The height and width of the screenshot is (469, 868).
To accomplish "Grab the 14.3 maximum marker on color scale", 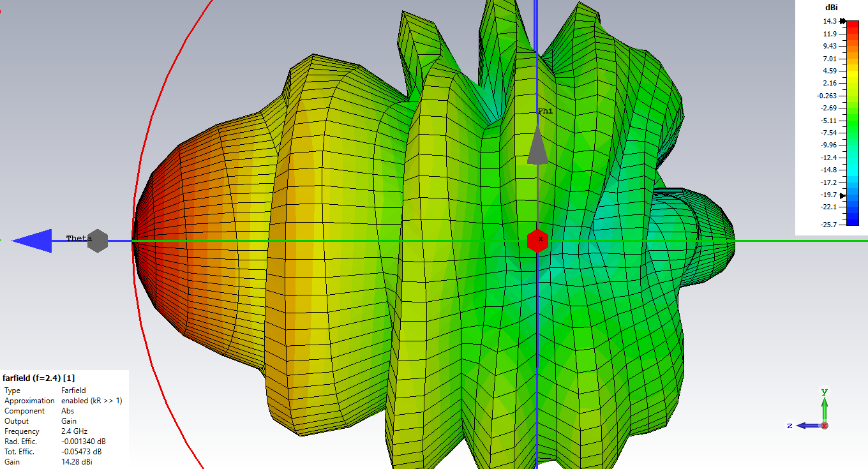I will 843,21.
